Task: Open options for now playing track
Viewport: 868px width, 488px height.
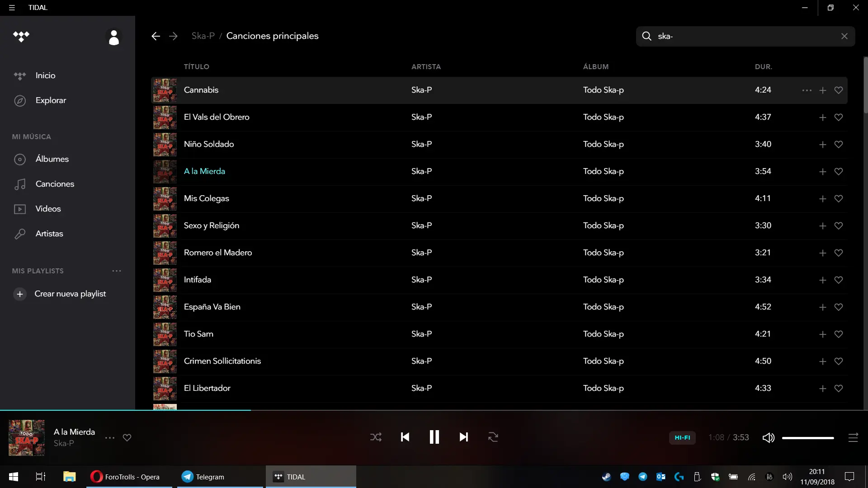Action: tap(110, 438)
